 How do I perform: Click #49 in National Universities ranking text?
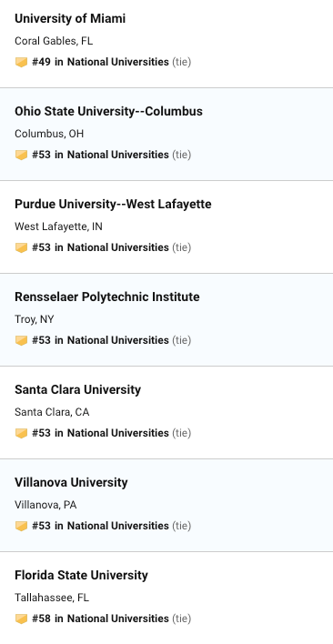pyautogui.click(x=101, y=62)
